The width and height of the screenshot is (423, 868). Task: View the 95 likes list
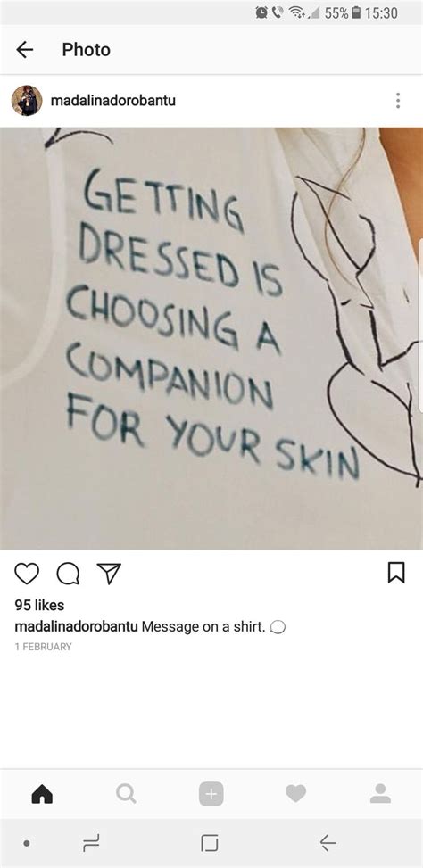point(39,605)
